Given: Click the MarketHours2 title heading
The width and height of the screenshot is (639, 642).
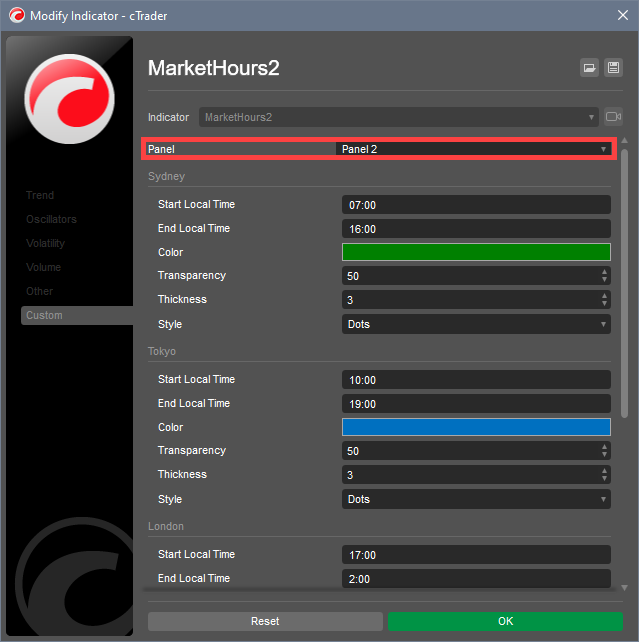Looking at the screenshot, I should coord(214,68).
